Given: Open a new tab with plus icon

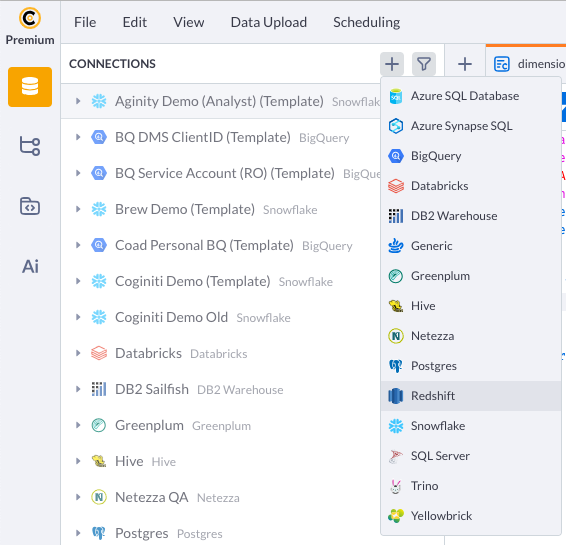Looking at the screenshot, I should [x=465, y=64].
